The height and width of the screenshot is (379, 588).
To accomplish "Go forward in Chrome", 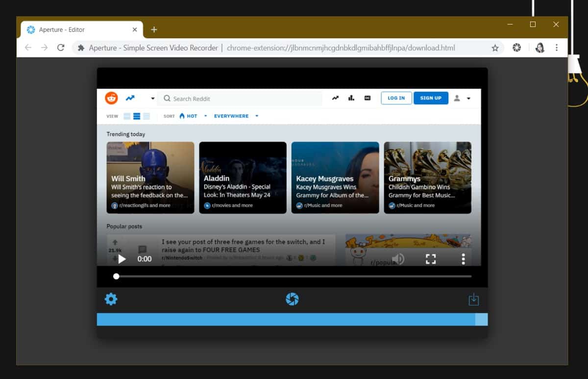I will (45, 48).
